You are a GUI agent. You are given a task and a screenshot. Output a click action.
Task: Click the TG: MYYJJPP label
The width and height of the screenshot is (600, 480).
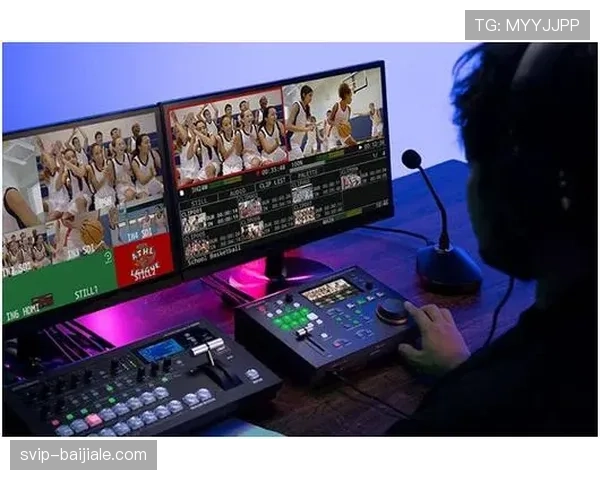tap(527, 25)
